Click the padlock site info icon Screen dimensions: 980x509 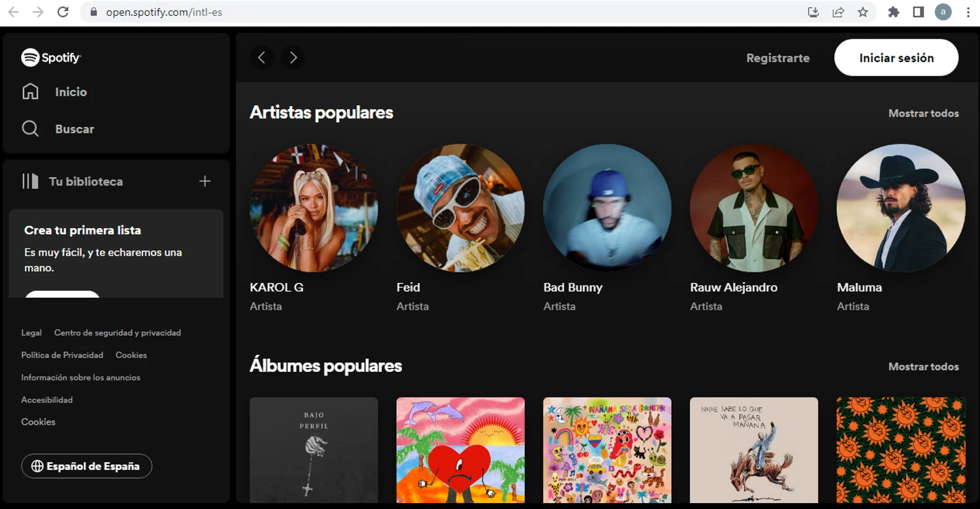(x=93, y=12)
